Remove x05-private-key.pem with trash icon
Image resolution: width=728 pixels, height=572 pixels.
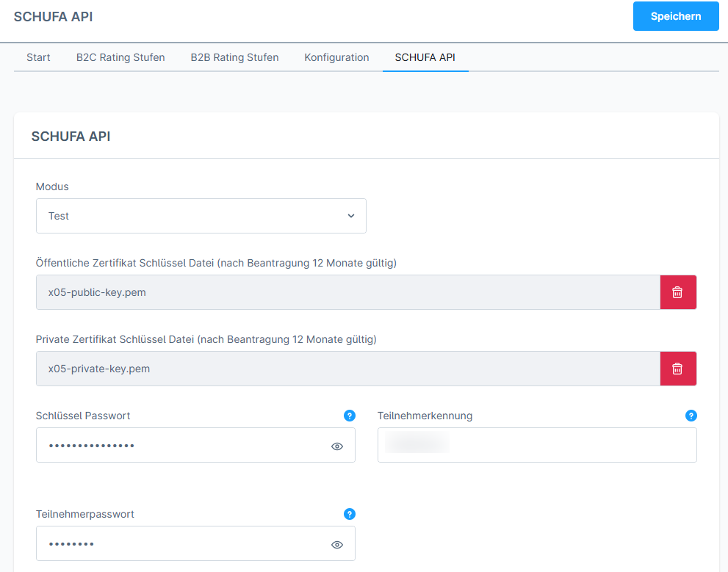677,369
